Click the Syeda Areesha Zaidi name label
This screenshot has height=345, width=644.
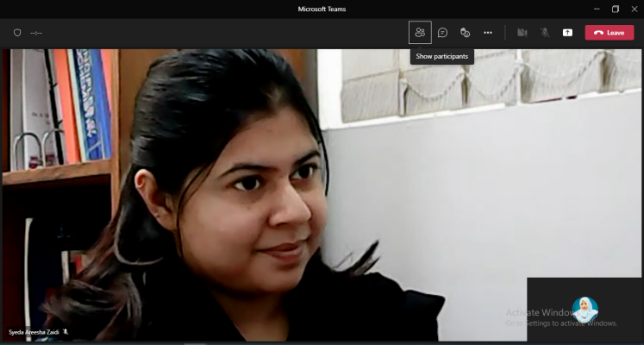tap(33, 331)
